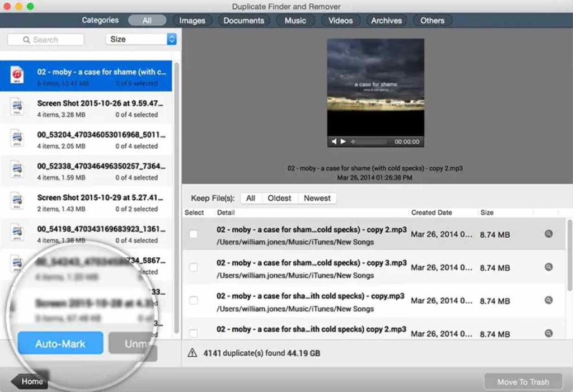Check the box for 'specks) - copy 2.mp3'
The width and height of the screenshot is (573, 392).
(x=193, y=234)
